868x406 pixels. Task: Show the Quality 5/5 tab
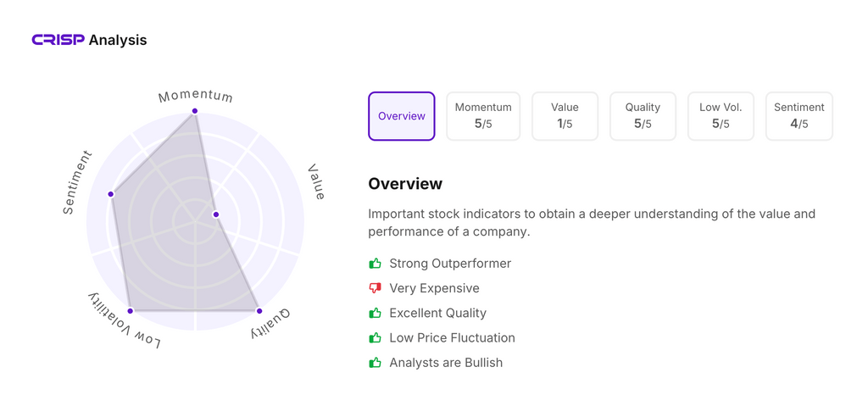[x=643, y=116]
